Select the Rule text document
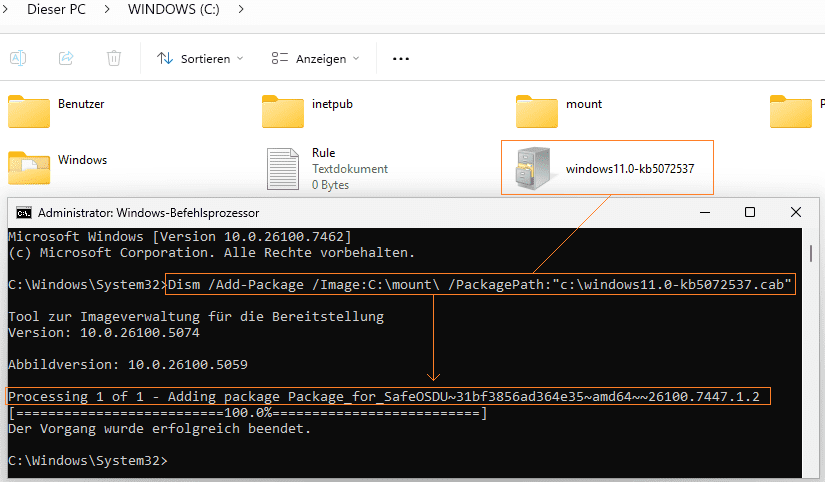This screenshot has width=825, height=482. 283,168
